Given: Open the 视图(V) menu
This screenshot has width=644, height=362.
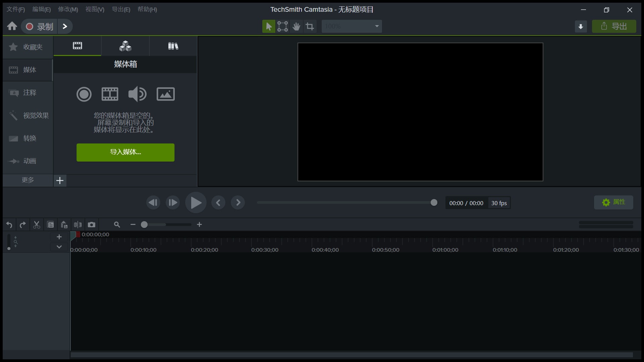Looking at the screenshot, I should click(x=95, y=9).
